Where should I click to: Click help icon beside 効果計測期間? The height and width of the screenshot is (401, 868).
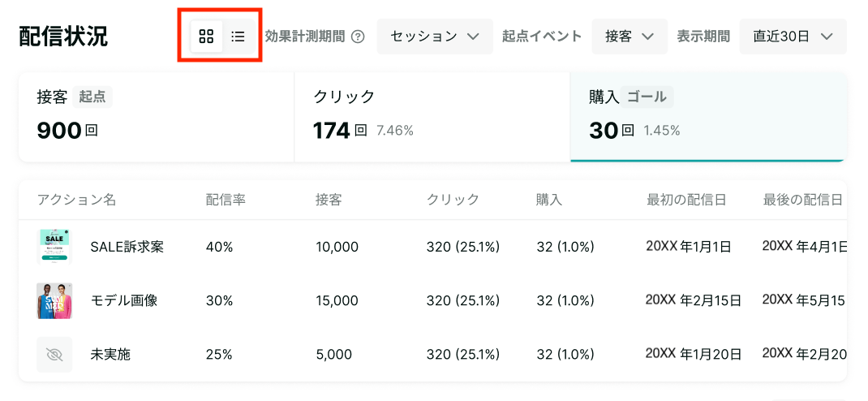pos(359,37)
